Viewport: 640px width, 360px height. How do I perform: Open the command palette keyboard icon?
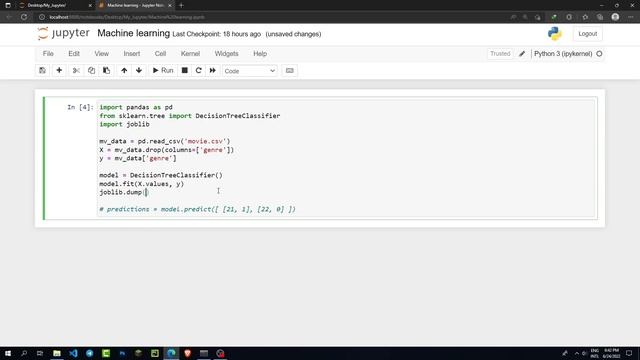pos(289,71)
